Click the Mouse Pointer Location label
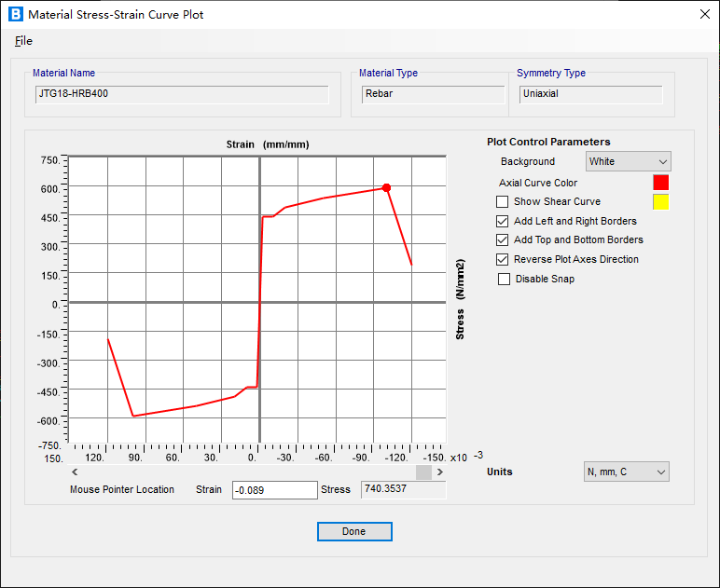720x588 pixels. 122,489
